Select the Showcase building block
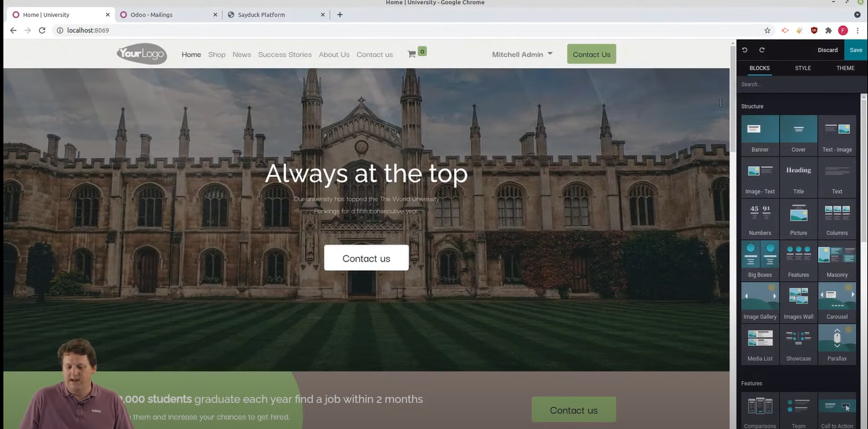 click(798, 344)
